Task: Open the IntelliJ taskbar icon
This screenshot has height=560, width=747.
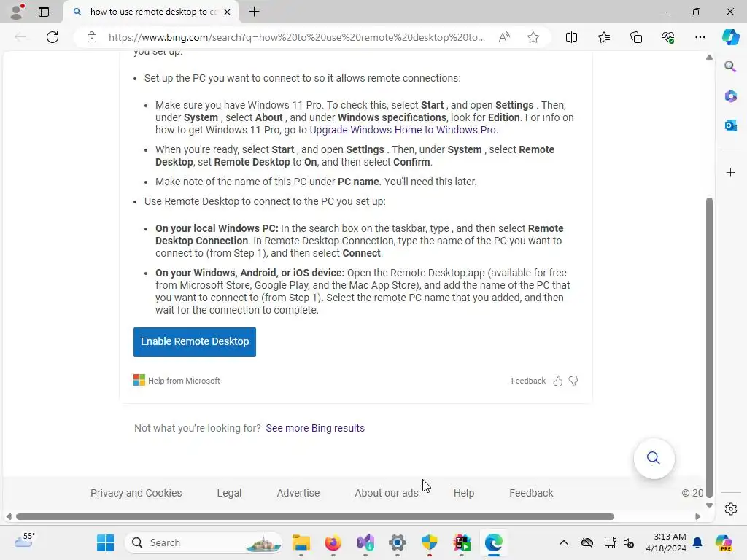Action: [x=462, y=542]
